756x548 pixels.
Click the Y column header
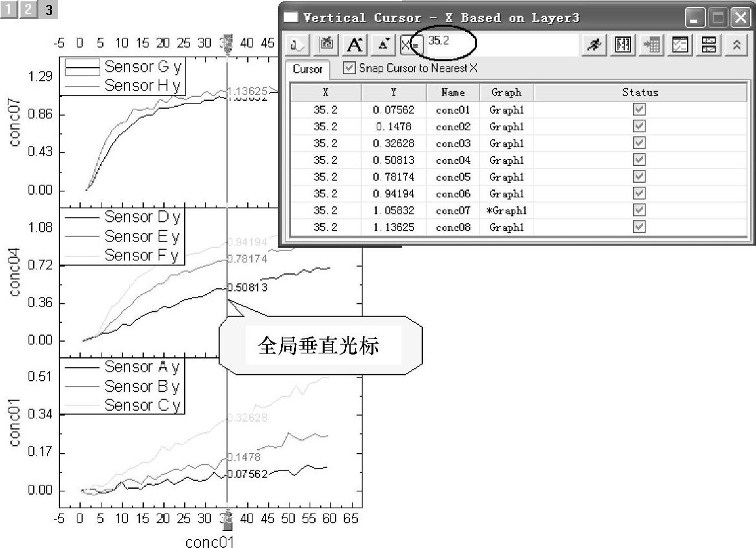(x=394, y=92)
